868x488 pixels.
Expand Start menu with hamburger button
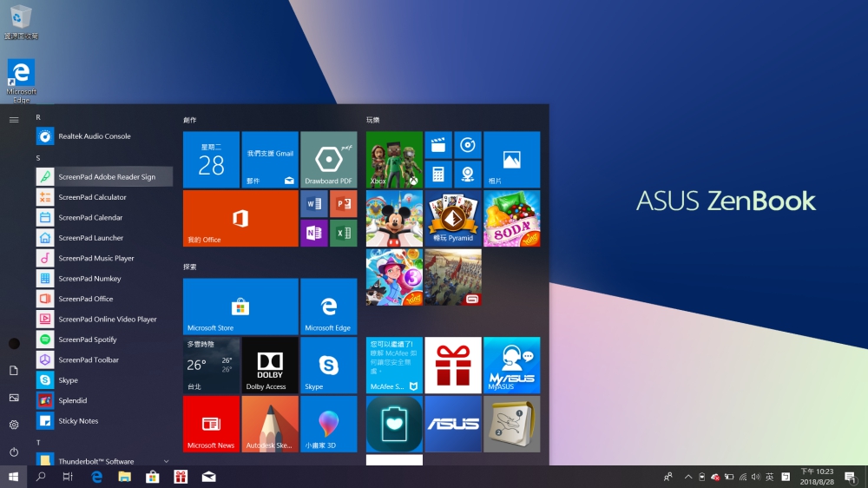pyautogui.click(x=14, y=120)
